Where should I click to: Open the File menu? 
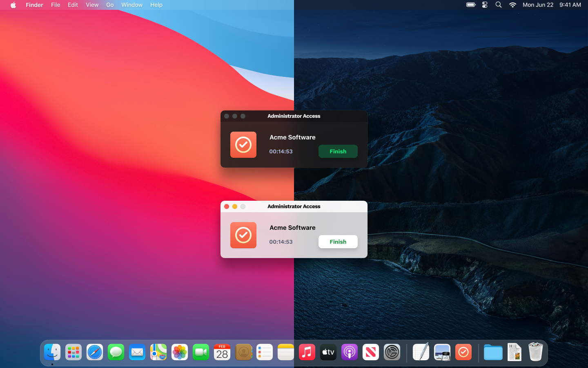click(56, 5)
